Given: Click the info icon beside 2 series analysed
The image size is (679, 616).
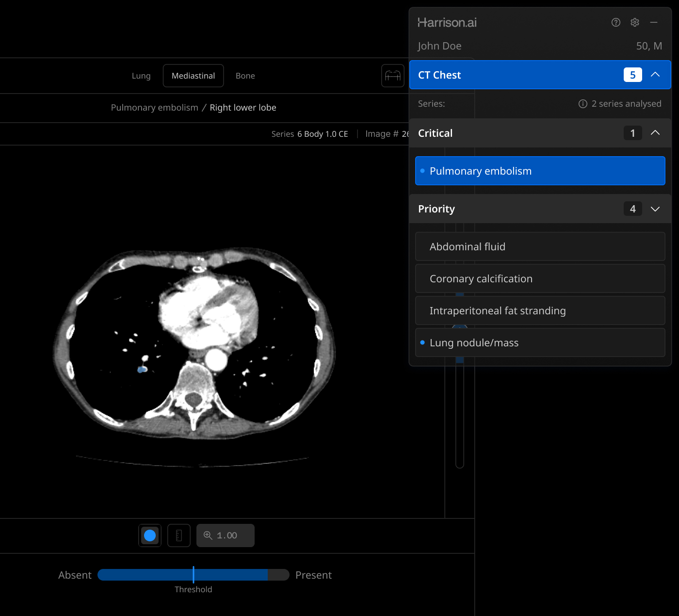Looking at the screenshot, I should 583,104.
